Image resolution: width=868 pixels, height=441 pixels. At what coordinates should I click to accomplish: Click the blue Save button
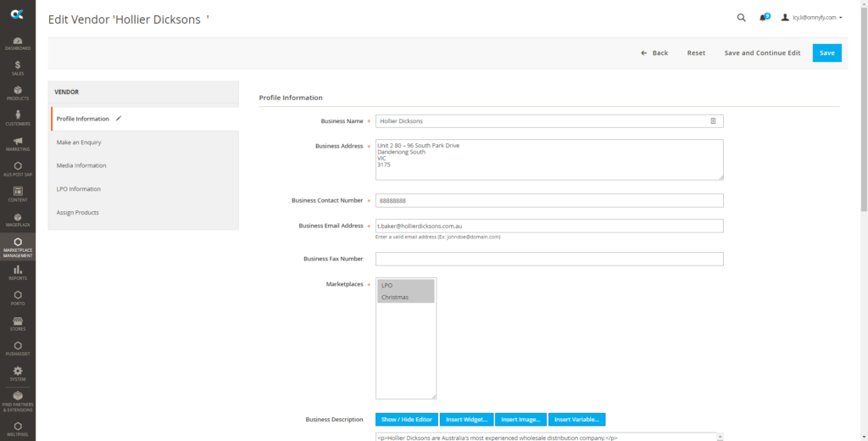click(x=826, y=53)
